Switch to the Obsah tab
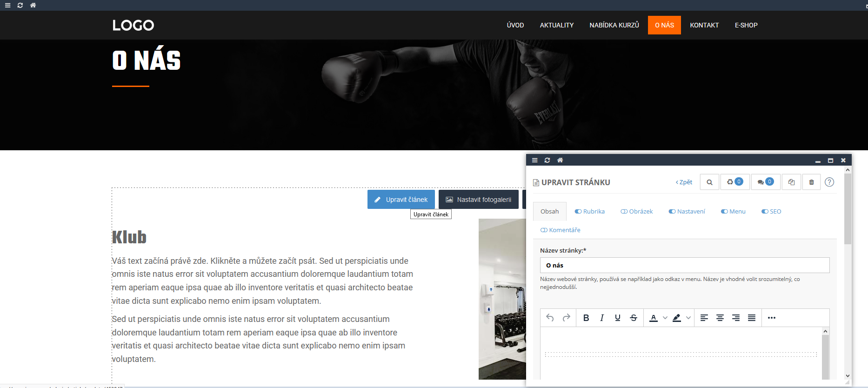Screen dimensions: 868x388 point(549,212)
